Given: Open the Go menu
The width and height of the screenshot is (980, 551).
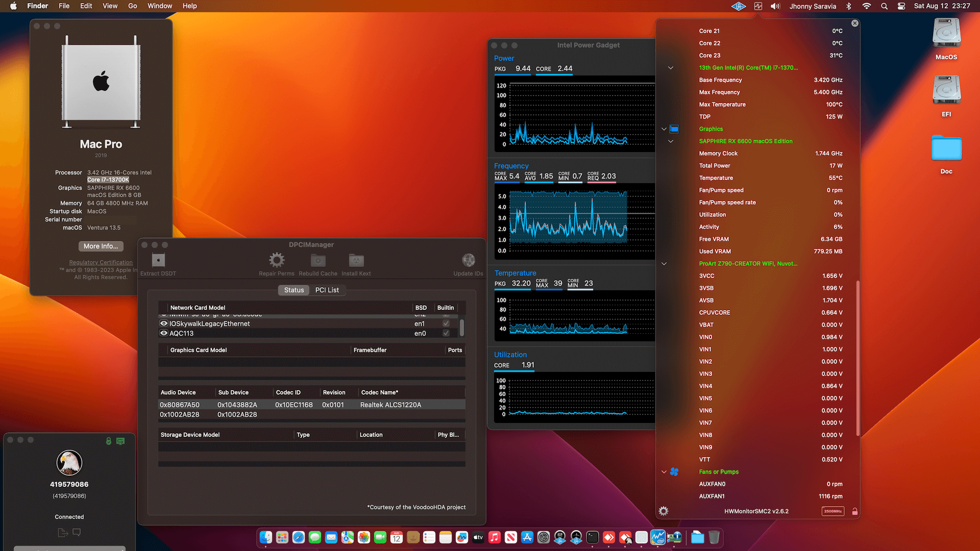Looking at the screenshot, I should tap(133, 6).
